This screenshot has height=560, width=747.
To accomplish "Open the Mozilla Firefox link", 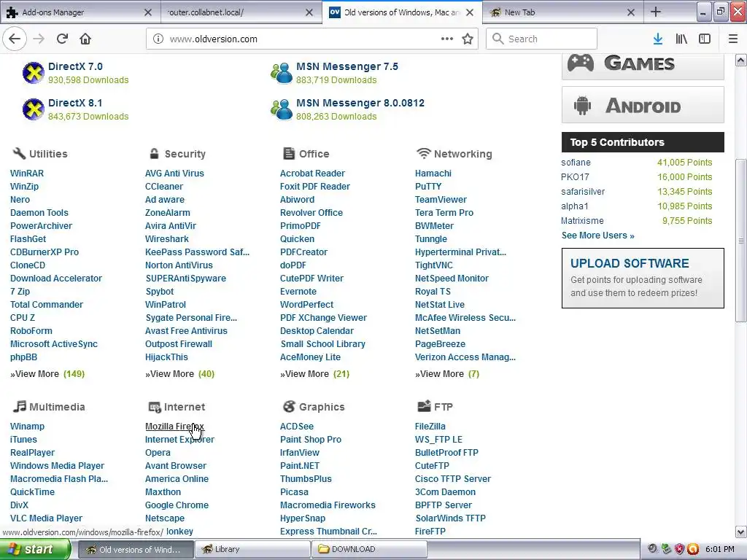I will point(174,426).
